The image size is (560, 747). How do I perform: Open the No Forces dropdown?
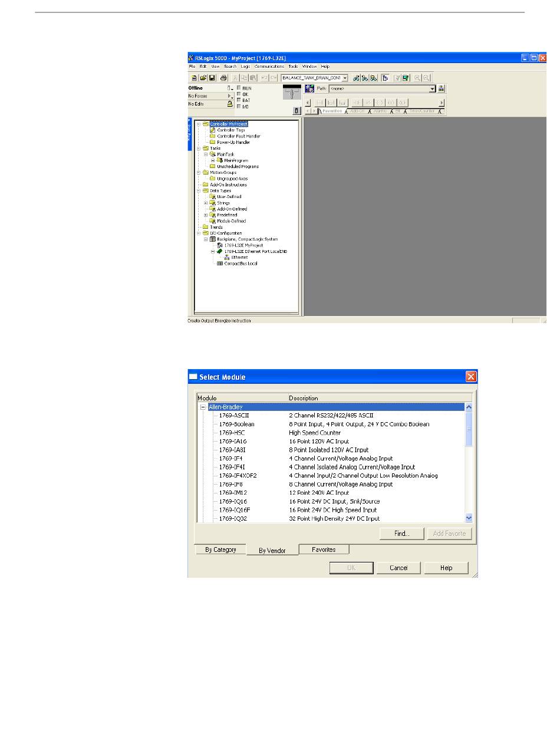tap(230, 96)
